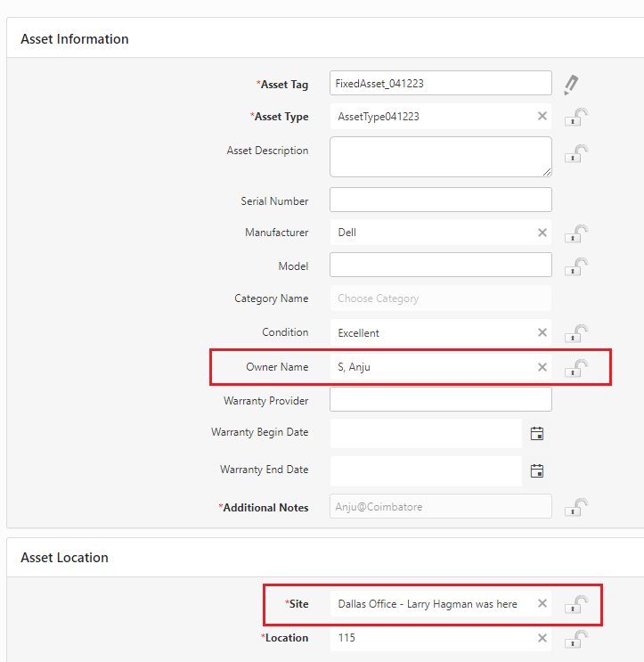The width and height of the screenshot is (644, 662).
Task: Open the Warranty End Date calendar picker
Action: [x=537, y=470]
